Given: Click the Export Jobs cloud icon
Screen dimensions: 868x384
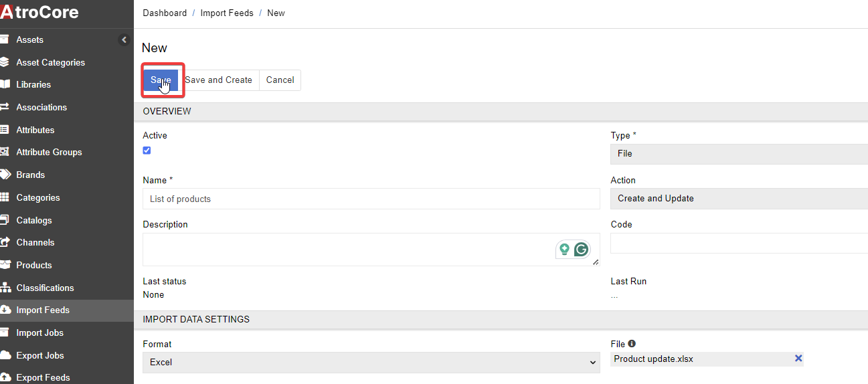Looking at the screenshot, I should pyautogui.click(x=4, y=355).
